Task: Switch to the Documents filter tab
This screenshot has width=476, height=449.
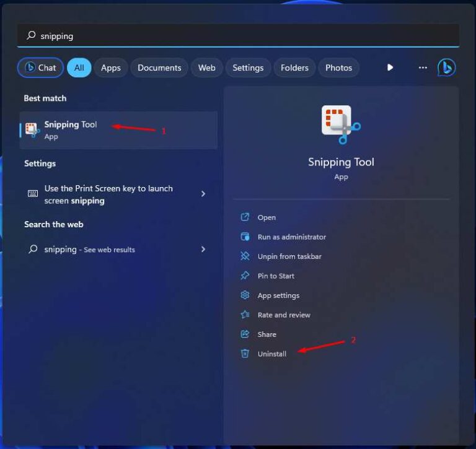Action: pyautogui.click(x=159, y=68)
